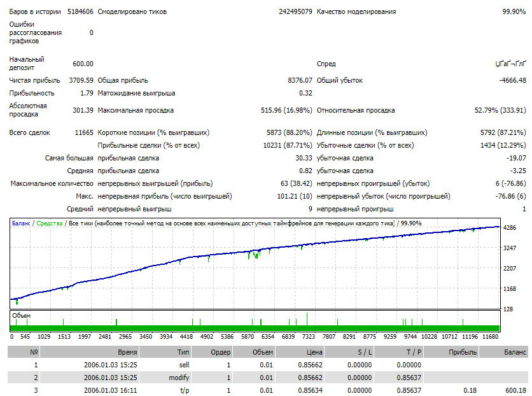
Task: Click the blue "Баланс" chart legend label
Action: (x=21, y=223)
